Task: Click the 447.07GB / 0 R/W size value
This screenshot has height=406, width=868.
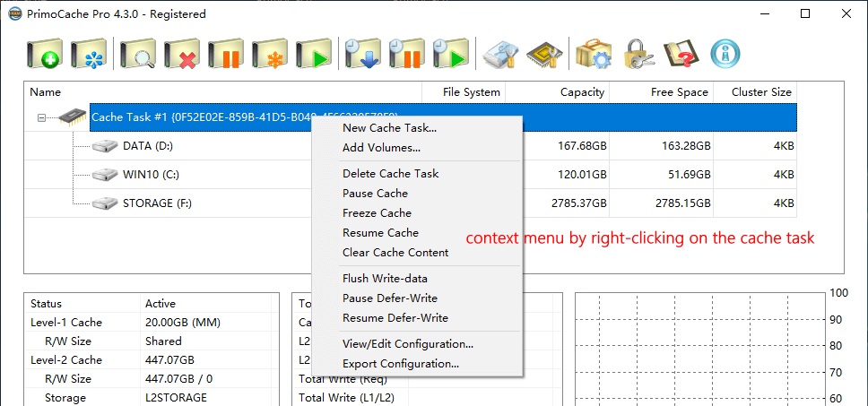Action: click(x=178, y=379)
